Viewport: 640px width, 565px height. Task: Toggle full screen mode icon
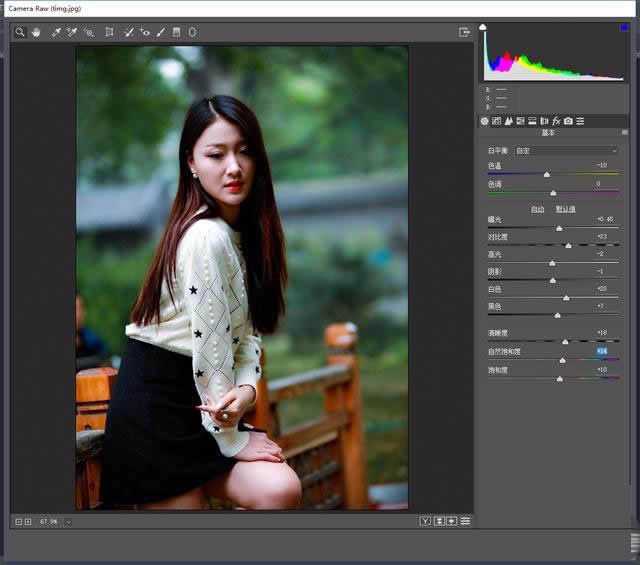tap(465, 32)
